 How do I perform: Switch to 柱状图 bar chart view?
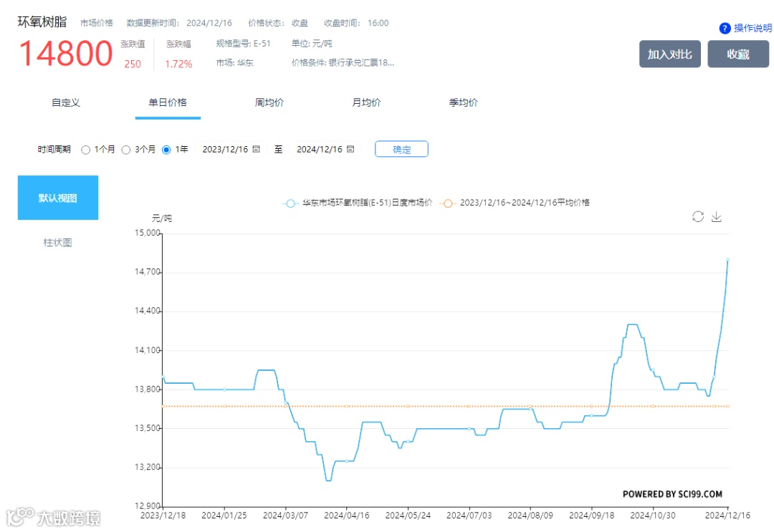pos(58,243)
